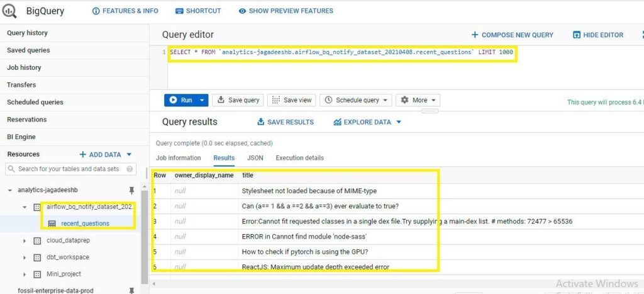The image size is (644, 294).
Task: Click SHOW PREVIEW FEATURES
Action: [x=286, y=11]
